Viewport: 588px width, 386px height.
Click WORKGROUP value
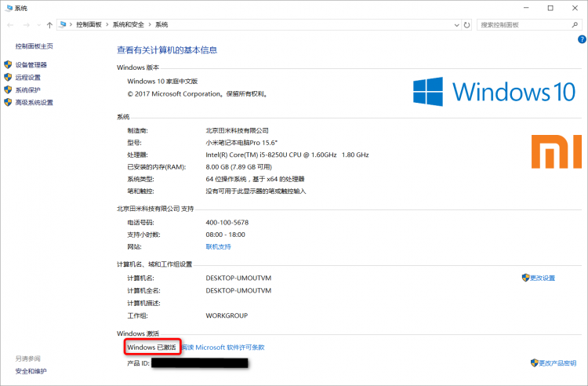coord(227,315)
